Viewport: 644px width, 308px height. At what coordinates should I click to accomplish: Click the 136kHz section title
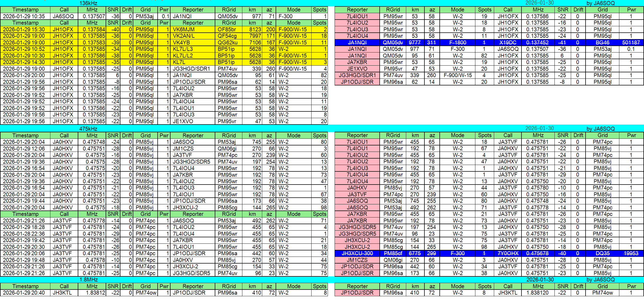pos(88,3)
